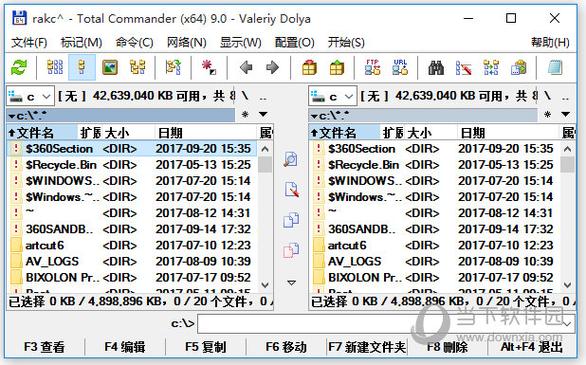This screenshot has height=365, width=586.
Task: Open the 帮助(H) menu
Action: pos(550,42)
